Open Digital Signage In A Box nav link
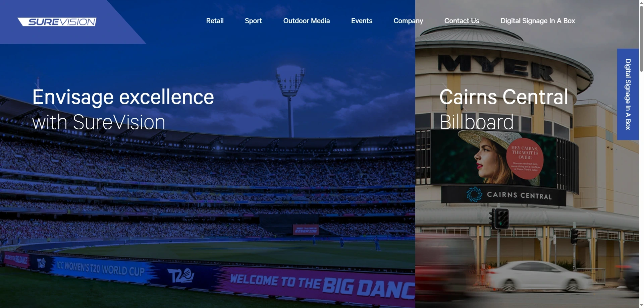 [538, 21]
